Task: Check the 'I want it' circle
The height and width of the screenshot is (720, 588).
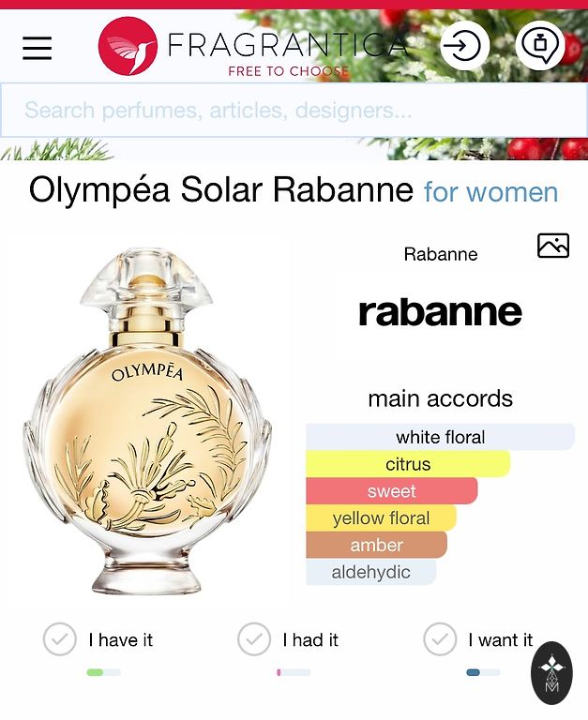Action: 440,639
